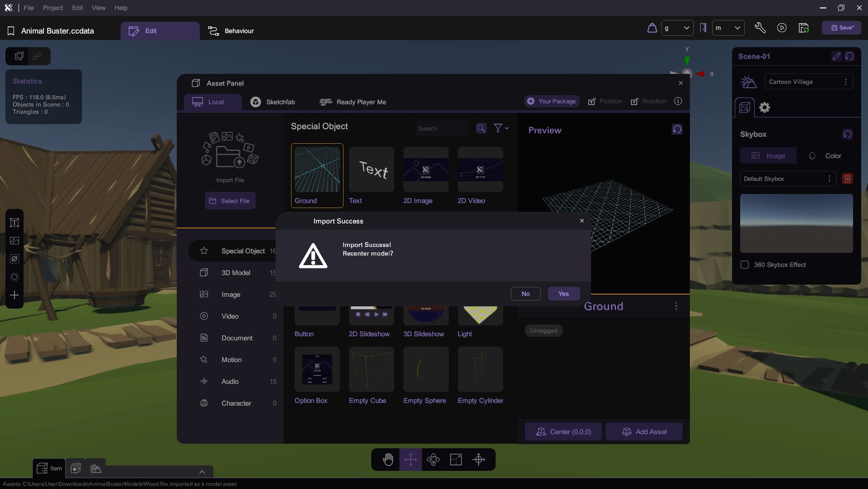Image resolution: width=868 pixels, height=489 pixels.
Task: Select the hand pan tool
Action: point(388,460)
